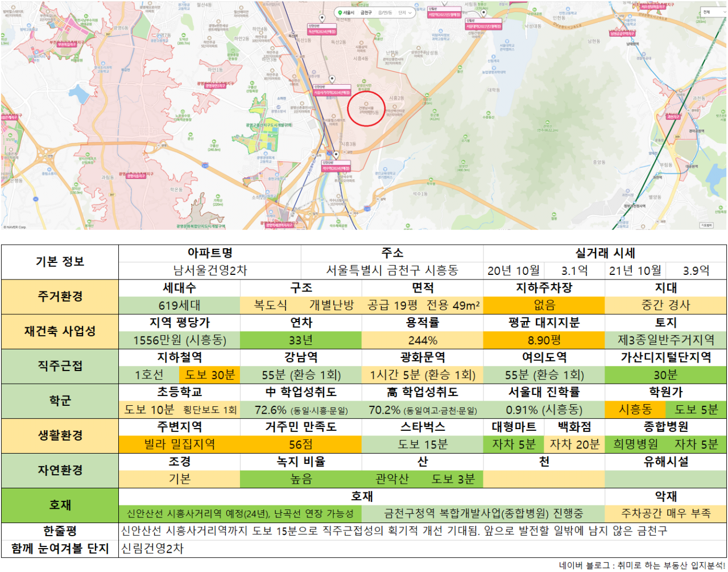The height and width of the screenshot is (572, 728).
Task: Open the 단지 dropdown in the location bar
Action: (406, 13)
